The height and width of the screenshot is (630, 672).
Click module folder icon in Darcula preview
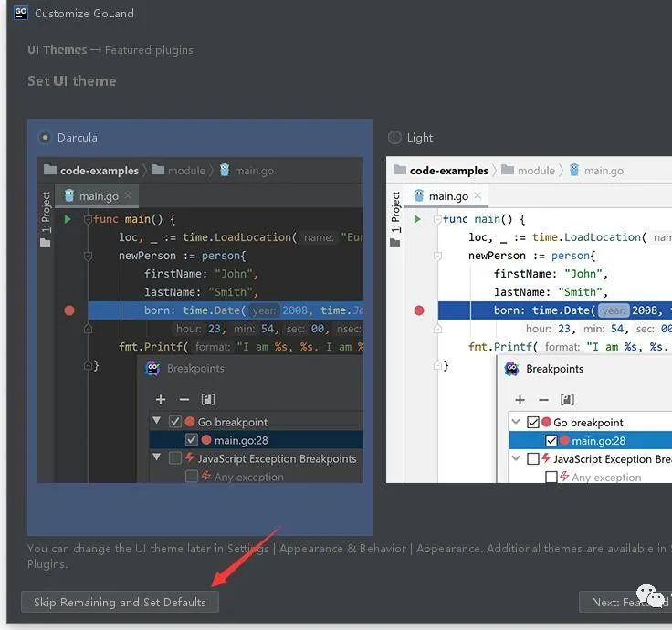(x=158, y=170)
